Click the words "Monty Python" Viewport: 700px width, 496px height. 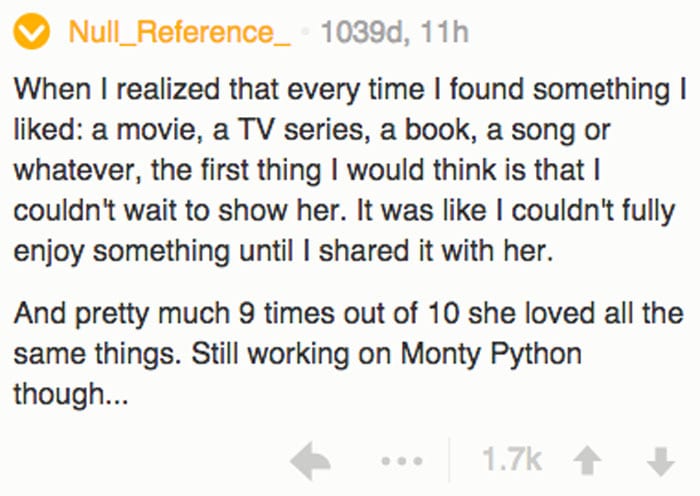491,354
